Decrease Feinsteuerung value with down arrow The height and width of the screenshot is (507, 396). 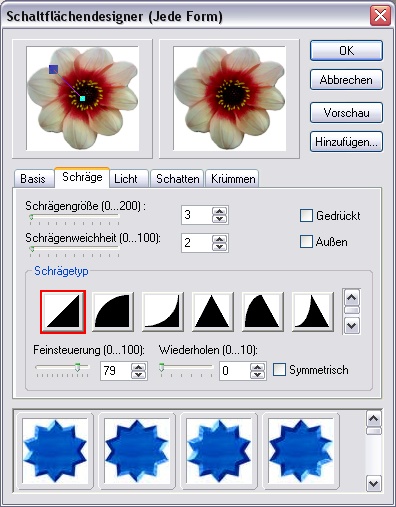(x=139, y=375)
